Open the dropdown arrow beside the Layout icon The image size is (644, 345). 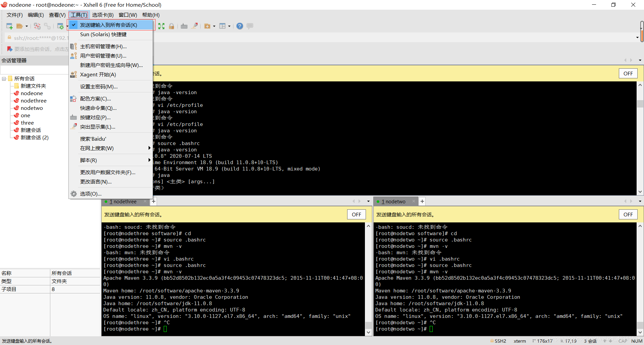(229, 26)
